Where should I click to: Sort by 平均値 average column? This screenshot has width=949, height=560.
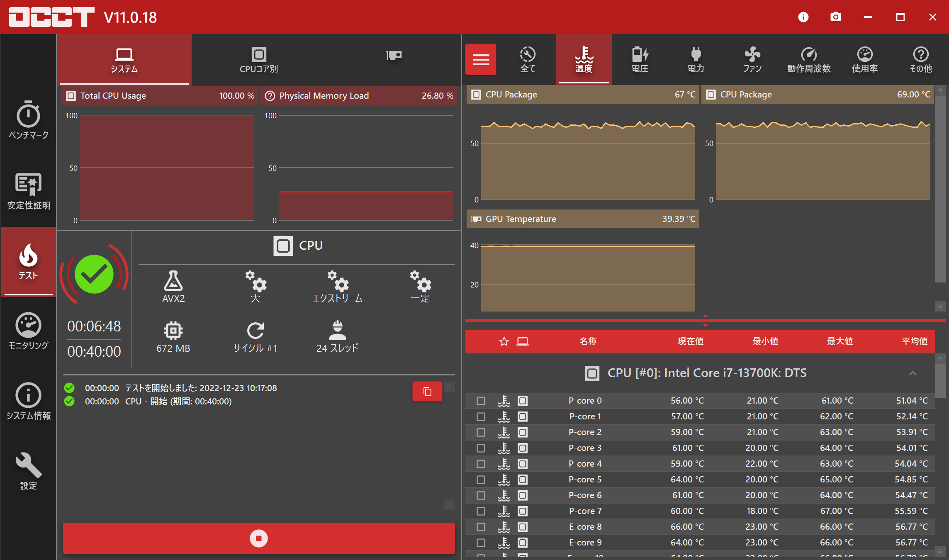click(x=915, y=341)
